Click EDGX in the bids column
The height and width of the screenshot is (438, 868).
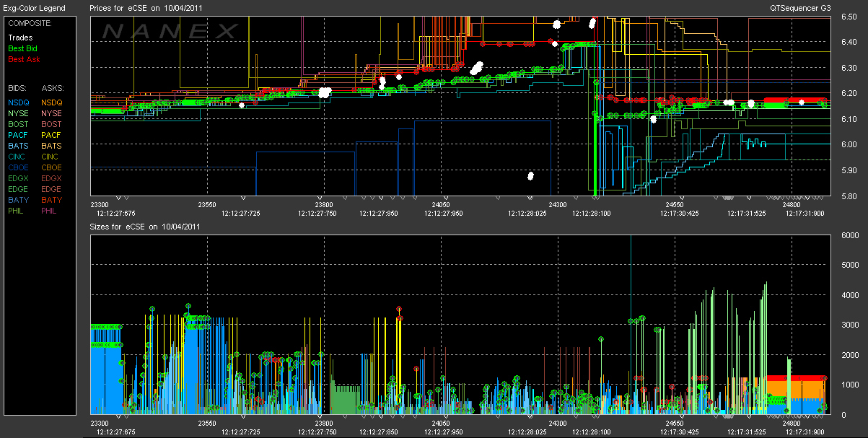click(x=19, y=178)
